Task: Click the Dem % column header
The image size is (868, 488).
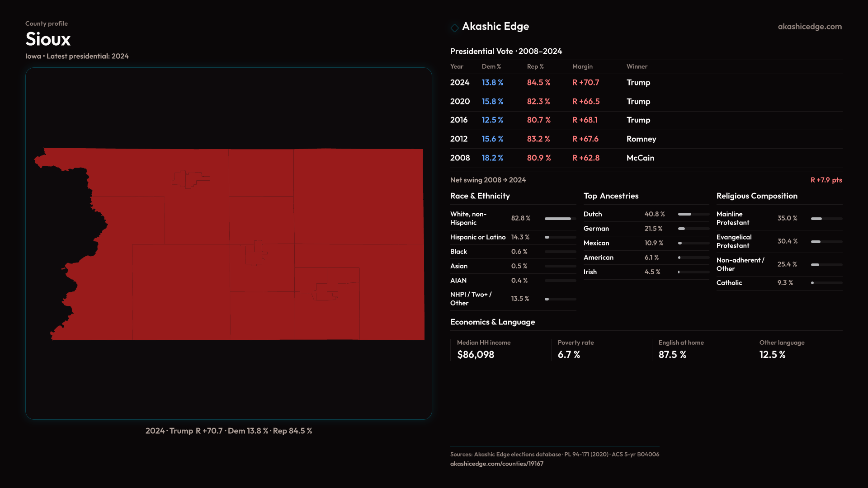Action: [491, 66]
